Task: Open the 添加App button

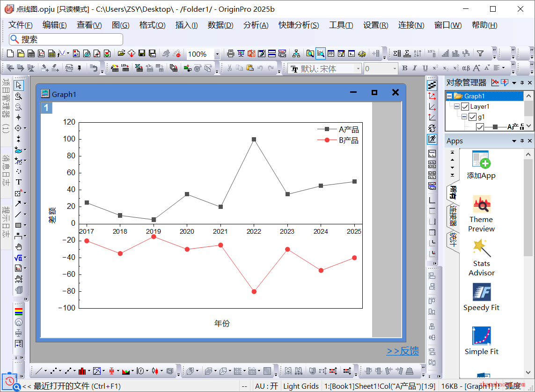Action: pos(481,165)
